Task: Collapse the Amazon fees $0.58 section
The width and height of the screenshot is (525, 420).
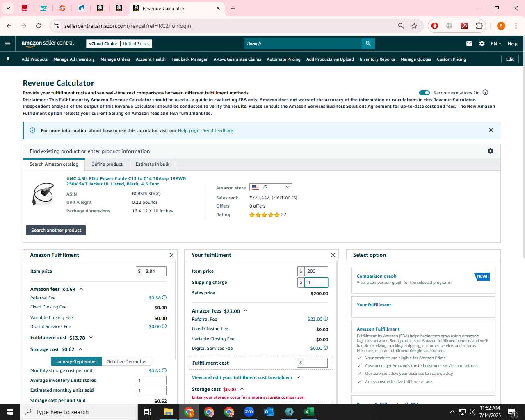Action: [x=81, y=289]
